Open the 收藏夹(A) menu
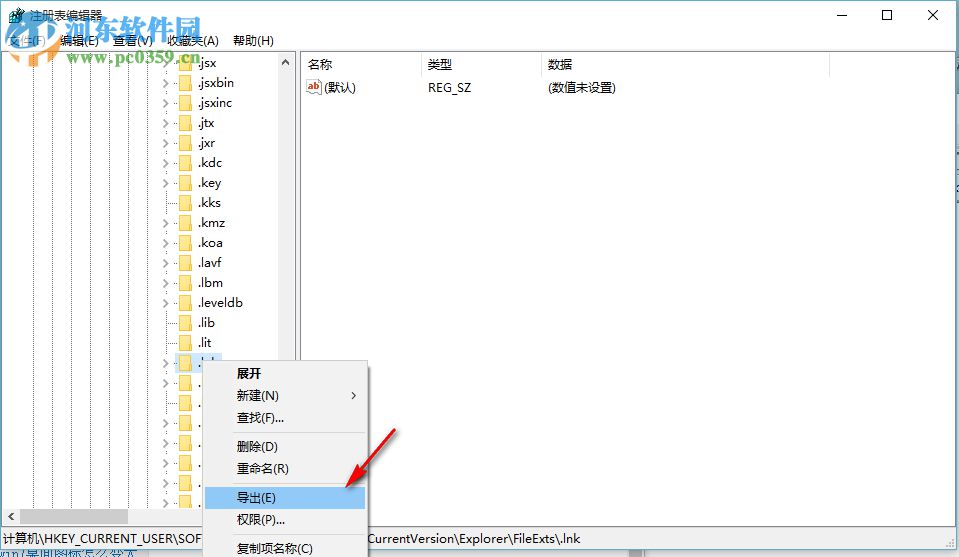The image size is (959, 557). 193,41
